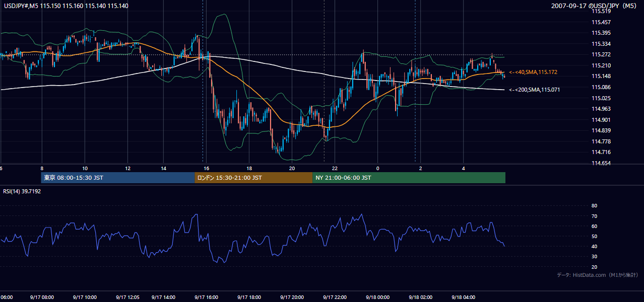
Task: Click price axis label 115.457
Action: click(601, 22)
